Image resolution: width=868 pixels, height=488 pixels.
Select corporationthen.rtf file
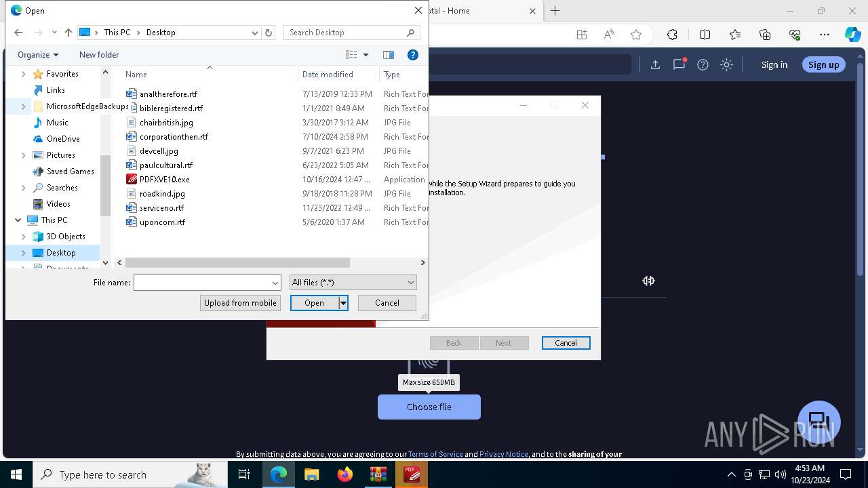(x=174, y=137)
